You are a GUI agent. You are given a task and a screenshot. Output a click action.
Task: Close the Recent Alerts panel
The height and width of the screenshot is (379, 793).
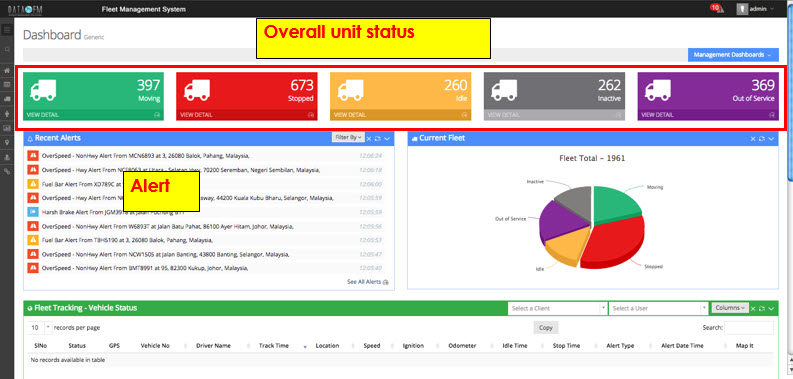pos(369,138)
